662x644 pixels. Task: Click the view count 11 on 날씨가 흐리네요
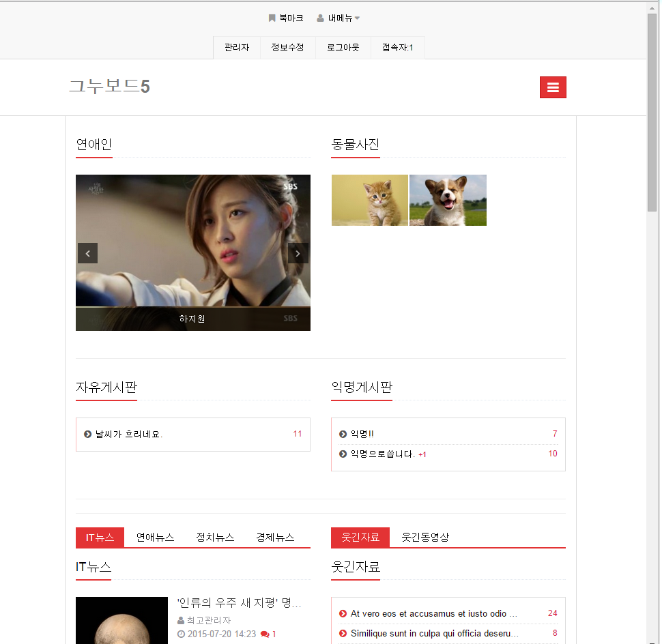click(298, 434)
